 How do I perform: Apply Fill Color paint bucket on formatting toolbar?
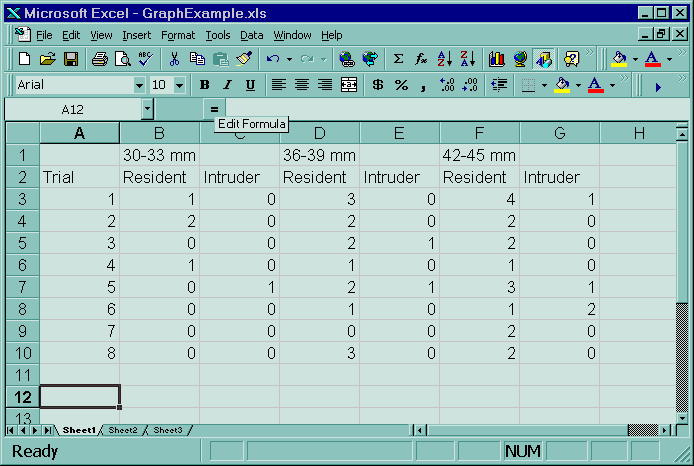562,85
